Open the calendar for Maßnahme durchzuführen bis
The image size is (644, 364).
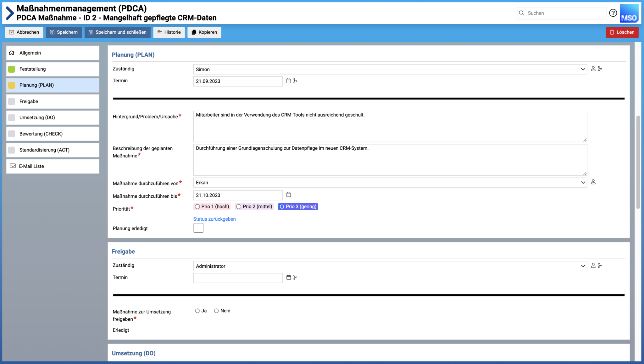[x=289, y=195]
